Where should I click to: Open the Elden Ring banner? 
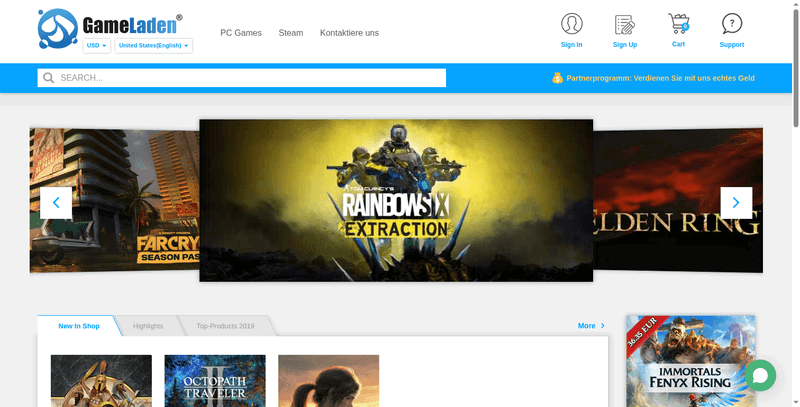tap(678, 200)
